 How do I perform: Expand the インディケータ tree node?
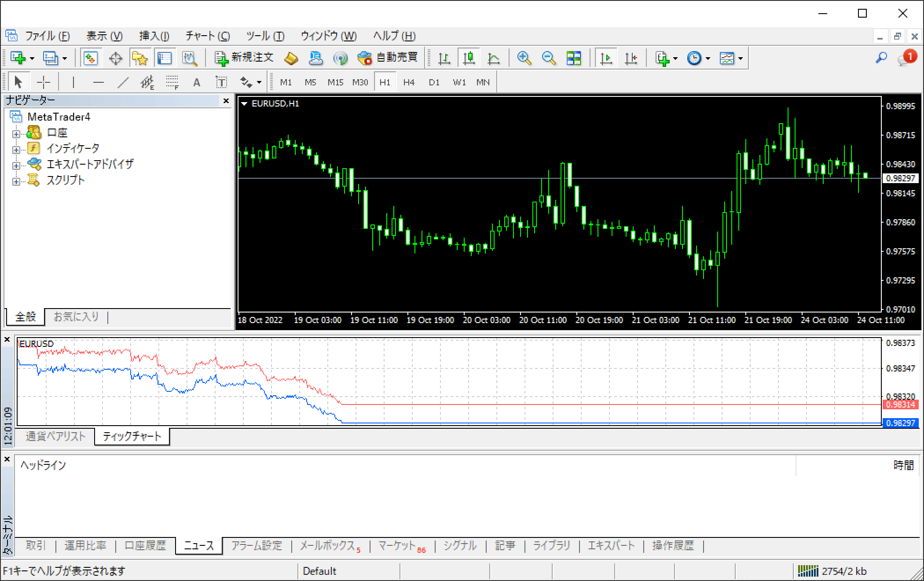click(16, 150)
